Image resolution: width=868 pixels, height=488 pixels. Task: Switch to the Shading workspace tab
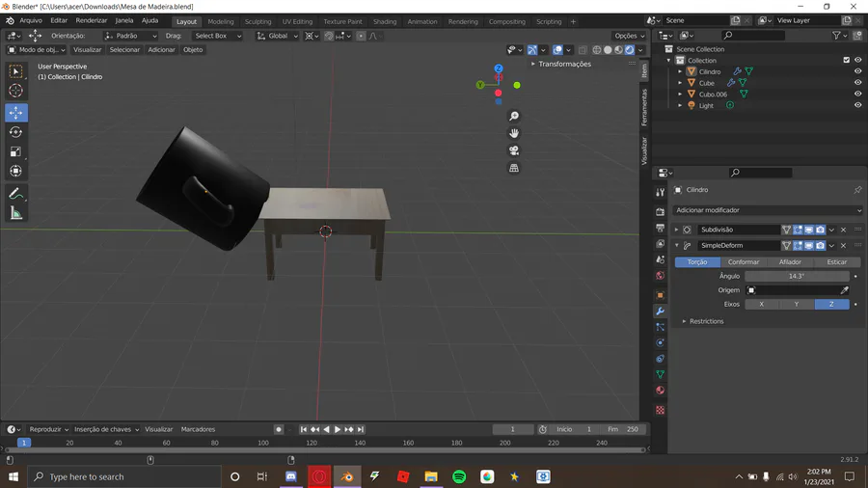point(385,21)
